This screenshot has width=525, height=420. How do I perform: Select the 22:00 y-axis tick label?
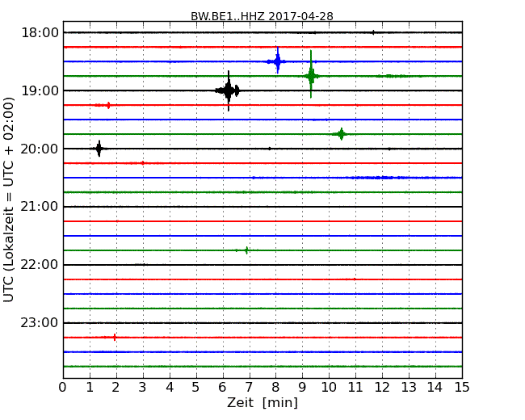(x=40, y=265)
